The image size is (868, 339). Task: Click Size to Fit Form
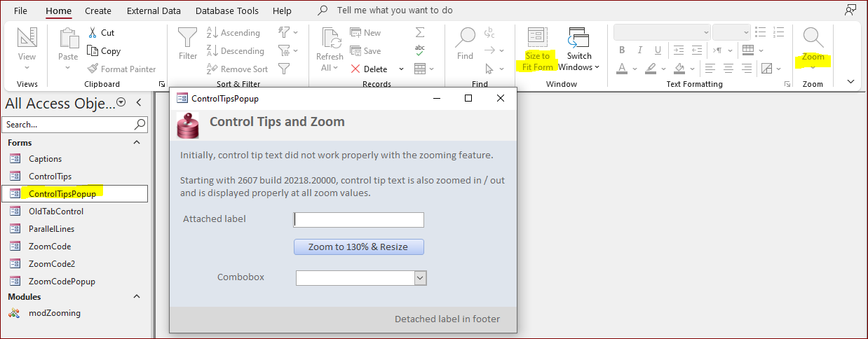538,49
